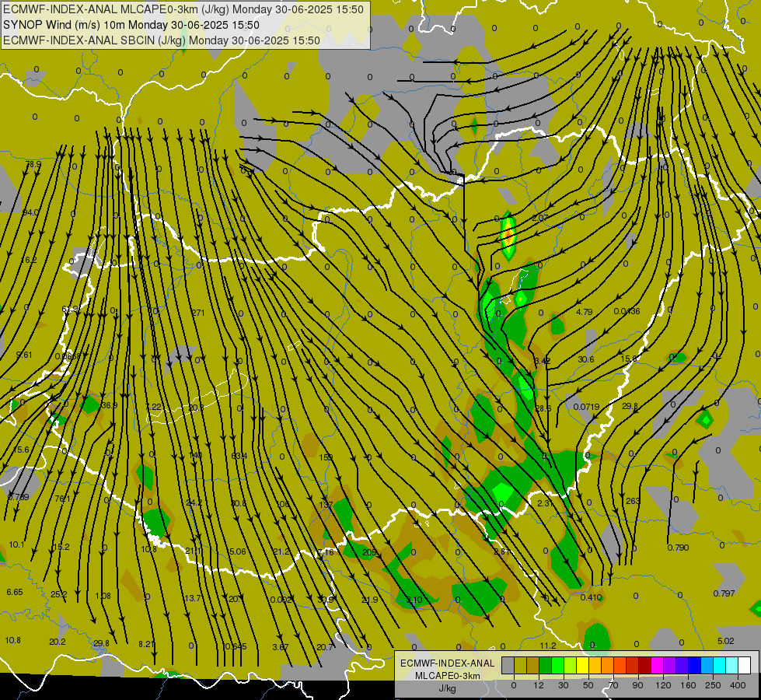Click the dark green legend swatch

545,666
